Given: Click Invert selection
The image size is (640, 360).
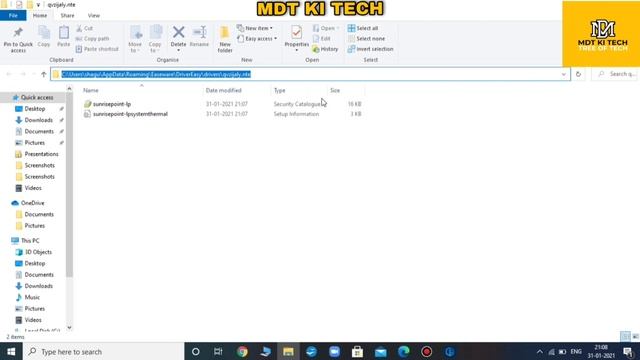Looking at the screenshot, I should [371, 49].
